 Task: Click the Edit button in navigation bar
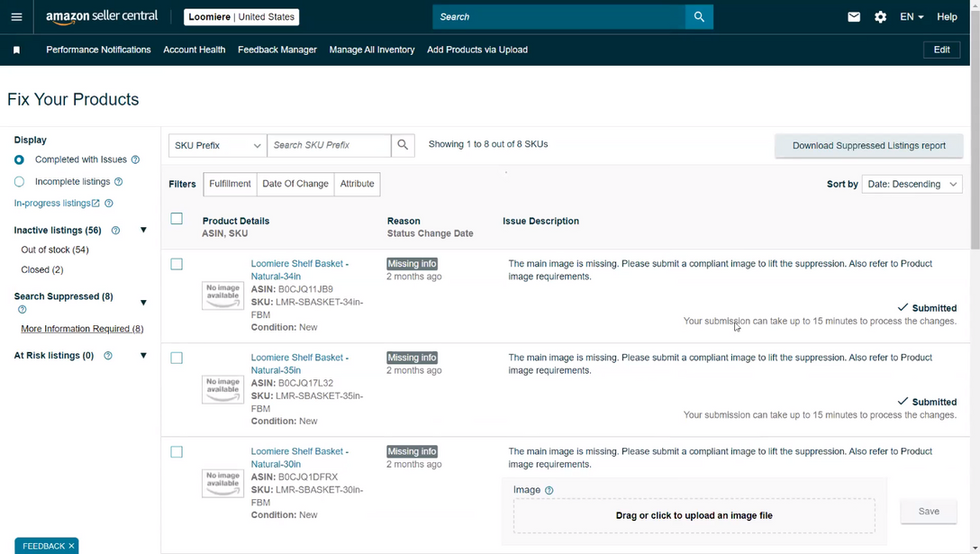click(x=941, y=50)
